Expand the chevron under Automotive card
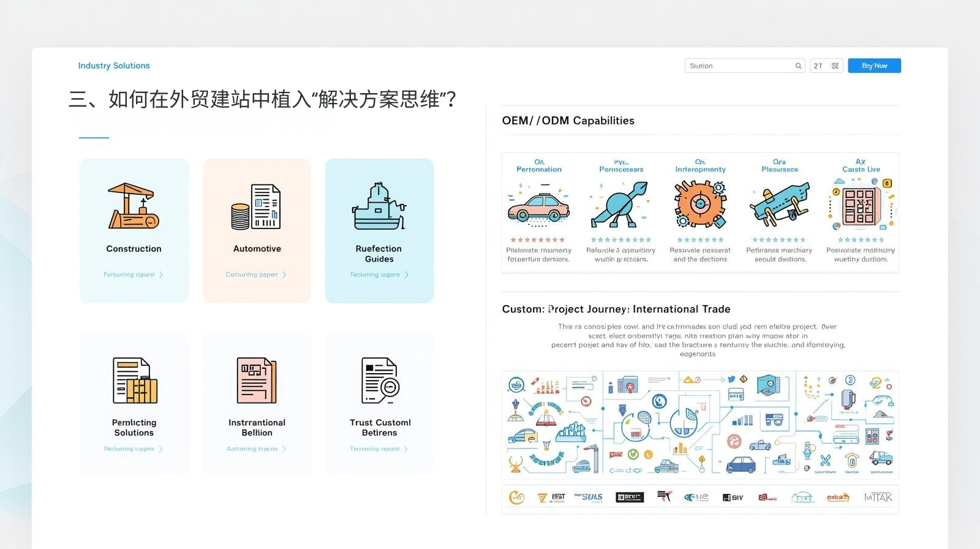Screen dimensions: 980x549 284,274
